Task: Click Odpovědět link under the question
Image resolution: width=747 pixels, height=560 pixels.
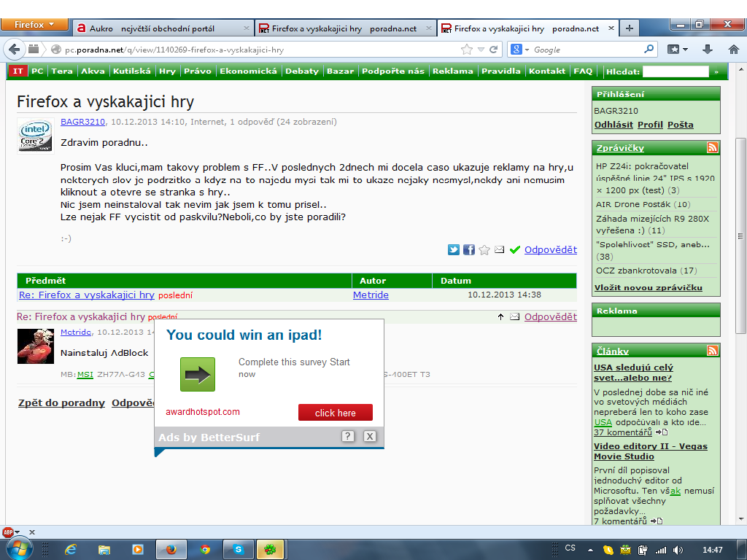Action: click(550, 249)
